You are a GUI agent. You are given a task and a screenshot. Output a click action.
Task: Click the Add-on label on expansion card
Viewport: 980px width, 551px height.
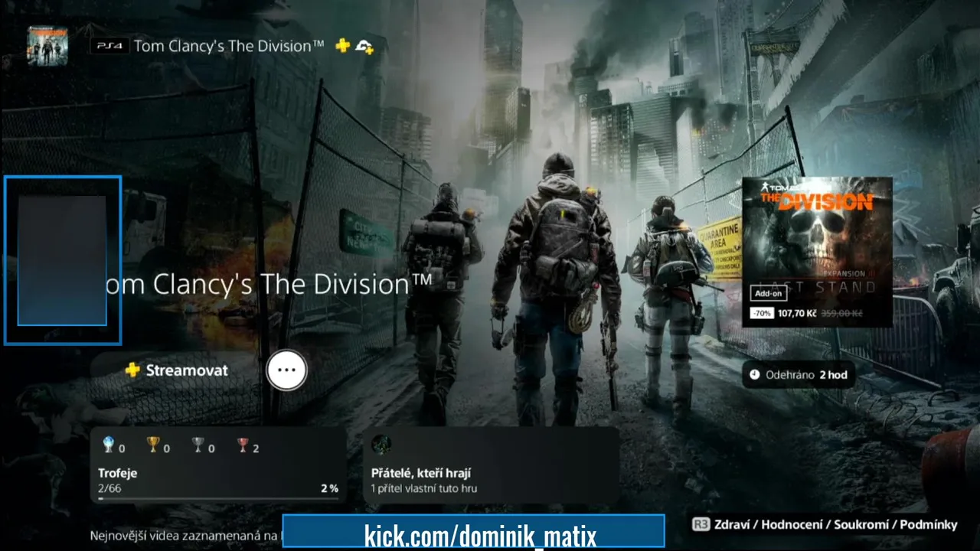769,294
